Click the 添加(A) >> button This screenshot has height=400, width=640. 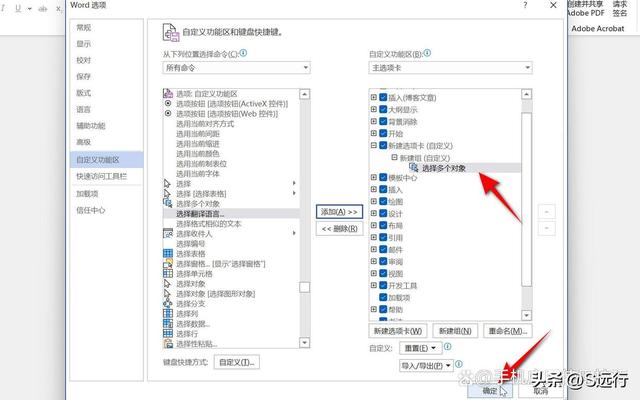coord(339,212)
